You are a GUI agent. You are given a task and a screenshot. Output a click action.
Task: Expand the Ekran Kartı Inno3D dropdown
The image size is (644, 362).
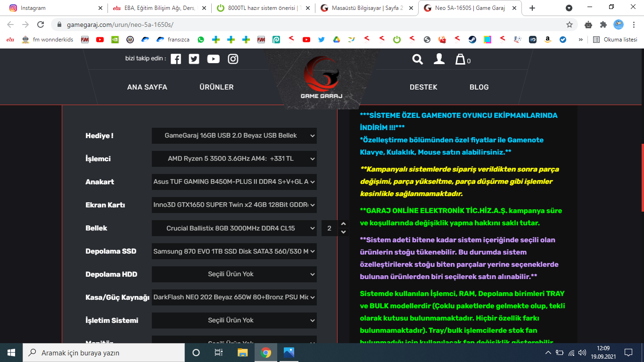(234, 205)
